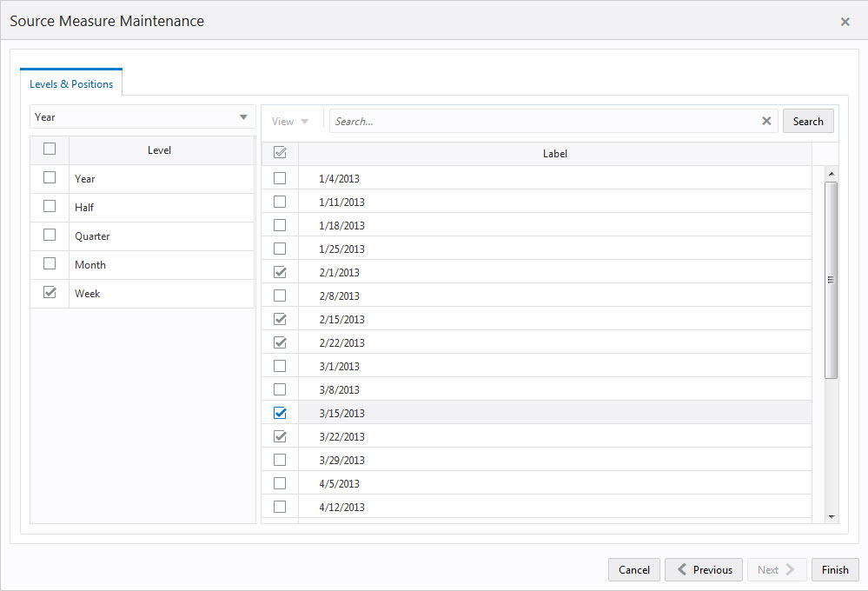This screenshot has width=868, height=591.
Task: Click the vertical scrollbar thumb
Action: coord(831,280)
